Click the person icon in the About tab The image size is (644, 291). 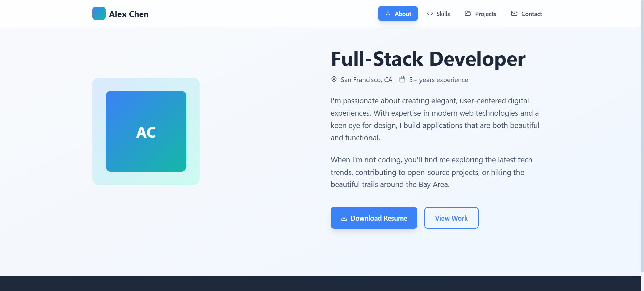tap(388, 14)
